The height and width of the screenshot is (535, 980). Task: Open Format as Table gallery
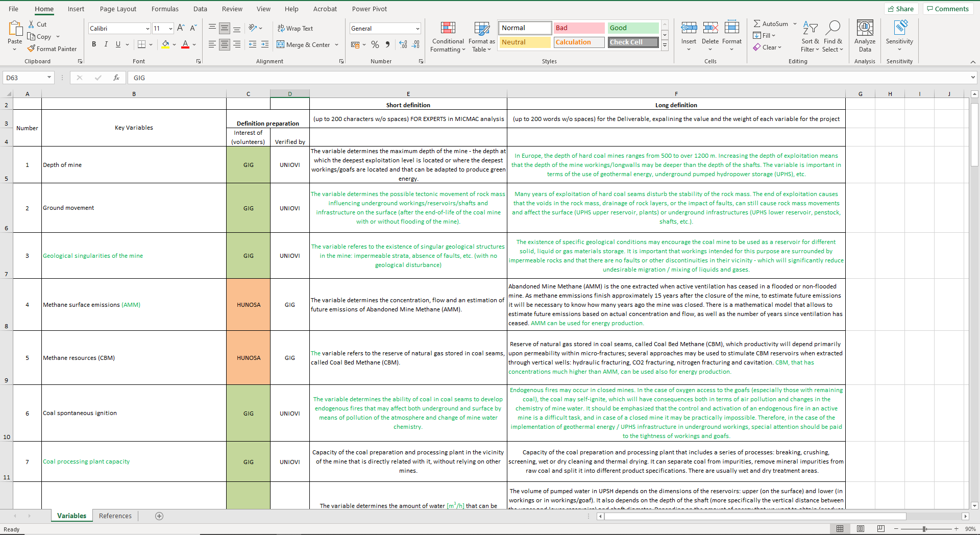pyautogui.click(x=481, y=37)
